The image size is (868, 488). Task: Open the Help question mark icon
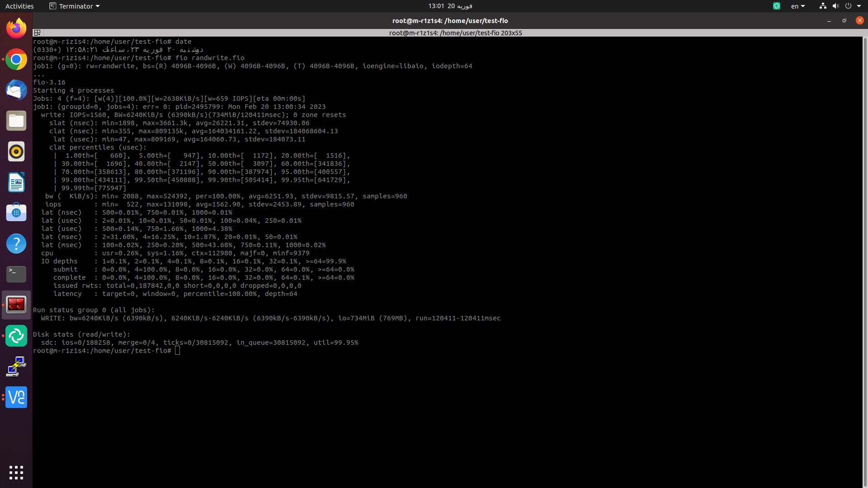coord(16,244)
